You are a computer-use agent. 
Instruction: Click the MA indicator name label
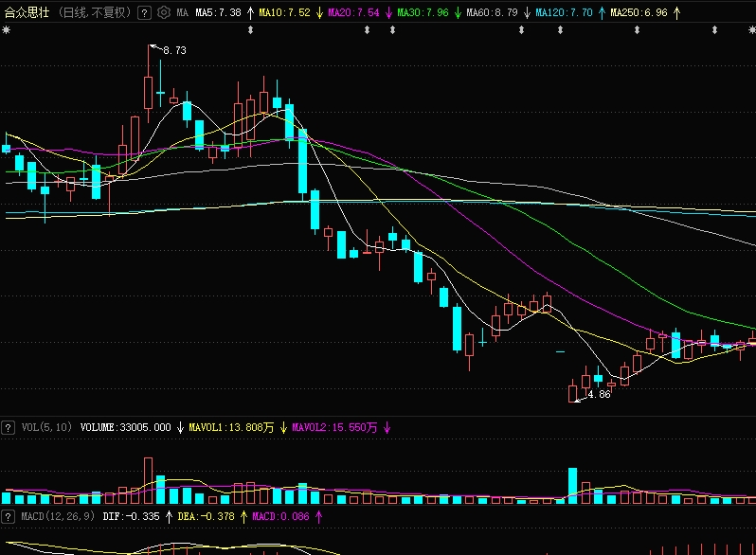182,12
